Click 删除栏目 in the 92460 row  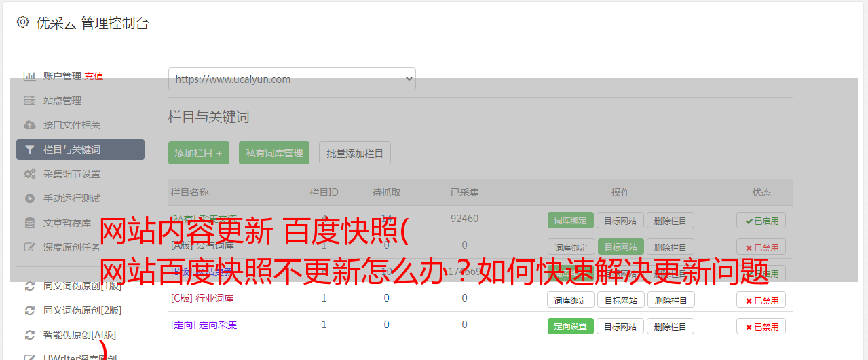click(671, 220)
